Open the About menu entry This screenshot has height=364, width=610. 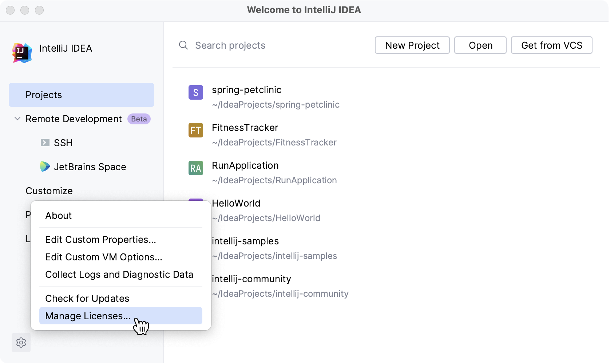click(59, 215)
